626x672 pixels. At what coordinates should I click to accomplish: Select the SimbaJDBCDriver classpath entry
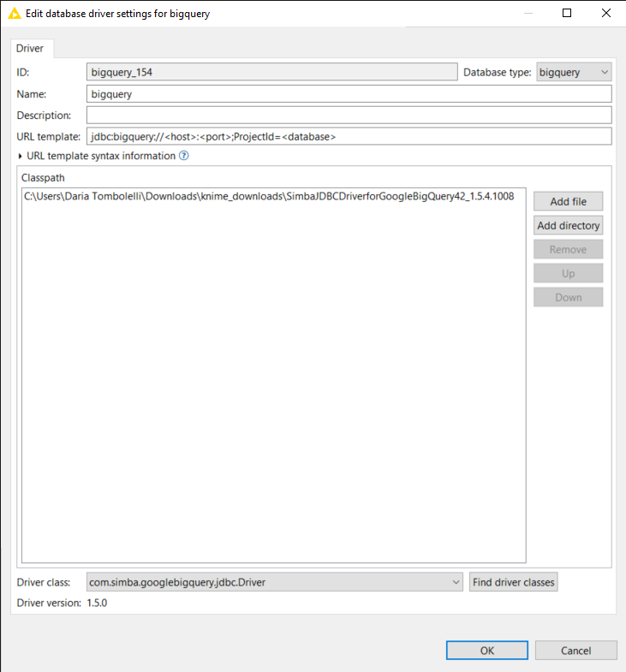269,197
